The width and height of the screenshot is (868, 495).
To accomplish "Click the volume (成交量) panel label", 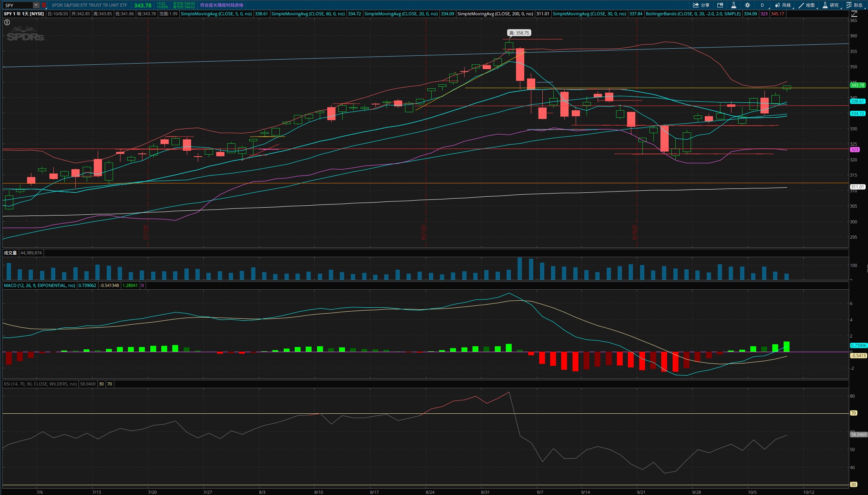I will tap(10, 253).
